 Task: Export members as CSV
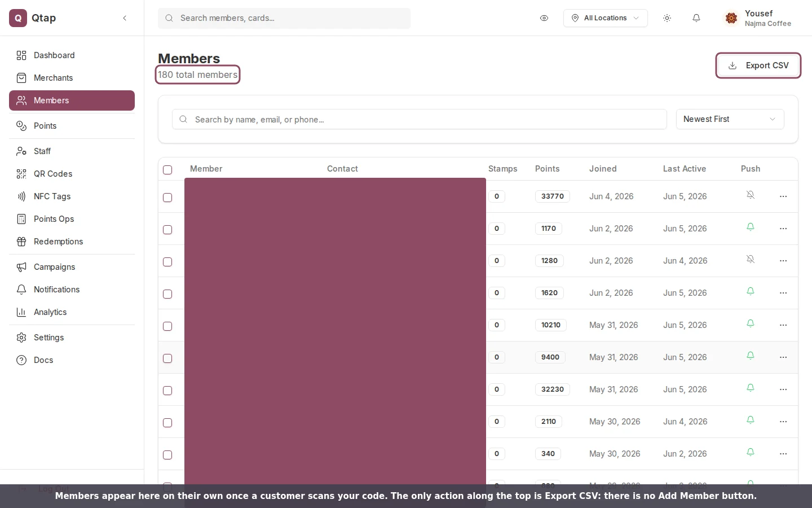point(758,65)
